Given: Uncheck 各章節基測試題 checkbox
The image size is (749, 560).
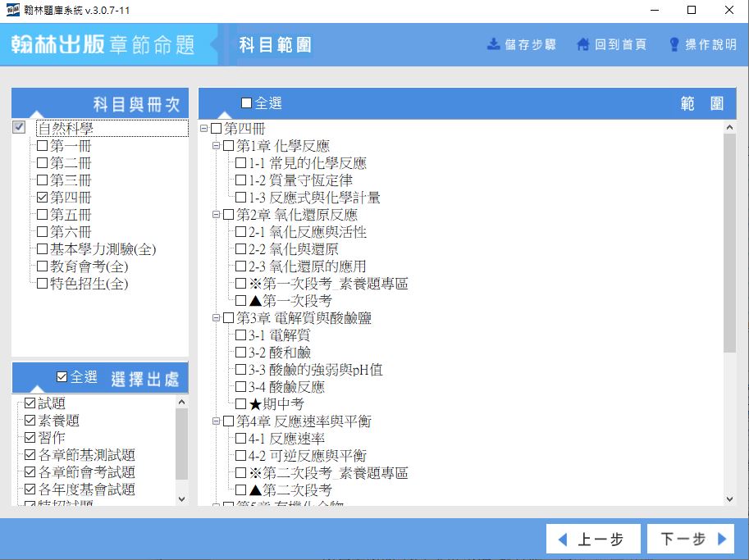Looking at the screenshot, I should point(30,454).
